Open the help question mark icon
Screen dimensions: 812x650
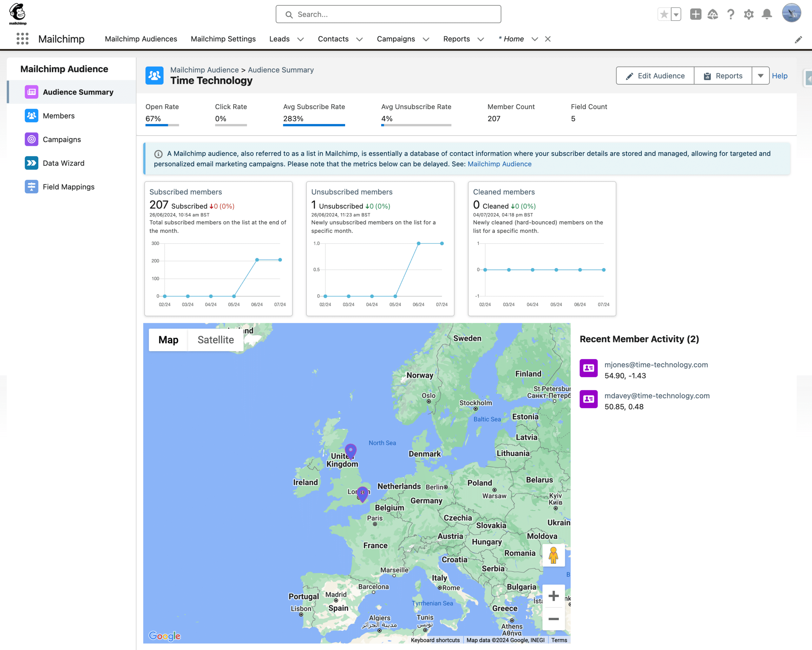click(731, 14)
